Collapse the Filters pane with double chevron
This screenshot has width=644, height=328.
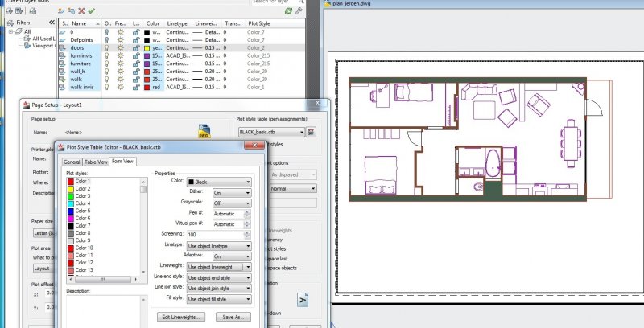point(52,23)
